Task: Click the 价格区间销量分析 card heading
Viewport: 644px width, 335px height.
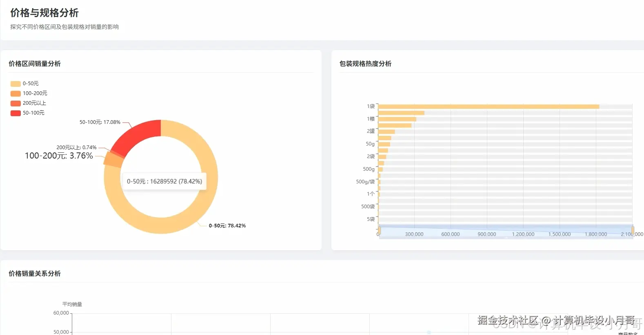Action: pos(35,64)
